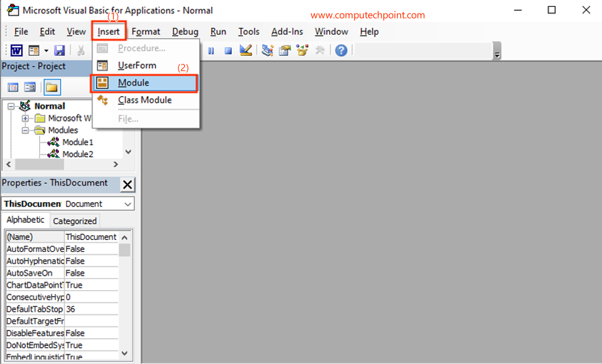Select Module1 in the project tree
This screenshot has height=364, width=602.
pyautogui.click(x=78, y=142)
